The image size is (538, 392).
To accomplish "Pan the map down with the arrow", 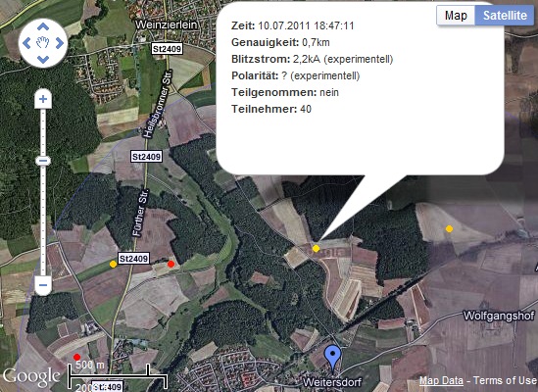I will (x=43, y=60).
